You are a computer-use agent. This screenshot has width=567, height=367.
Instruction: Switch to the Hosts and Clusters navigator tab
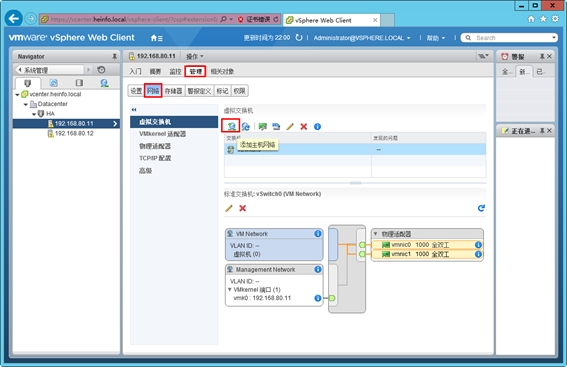point(27,83)
